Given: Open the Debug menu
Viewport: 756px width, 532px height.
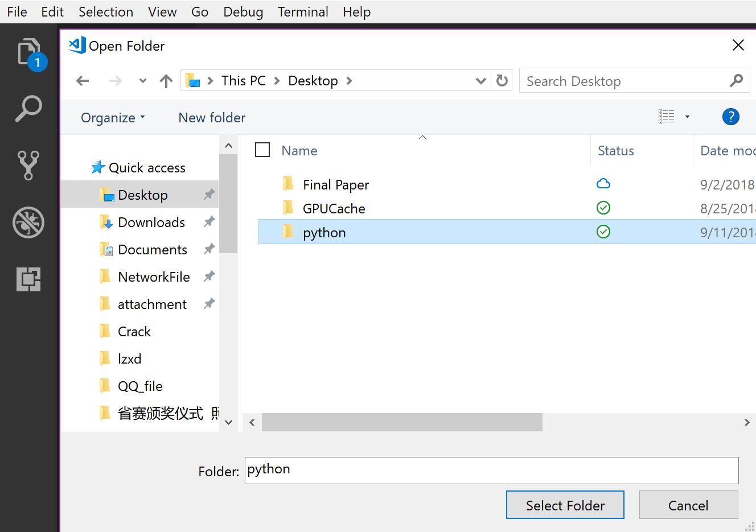Looking at the screenshot, I should pyautogui.click(x=243, y=11).
